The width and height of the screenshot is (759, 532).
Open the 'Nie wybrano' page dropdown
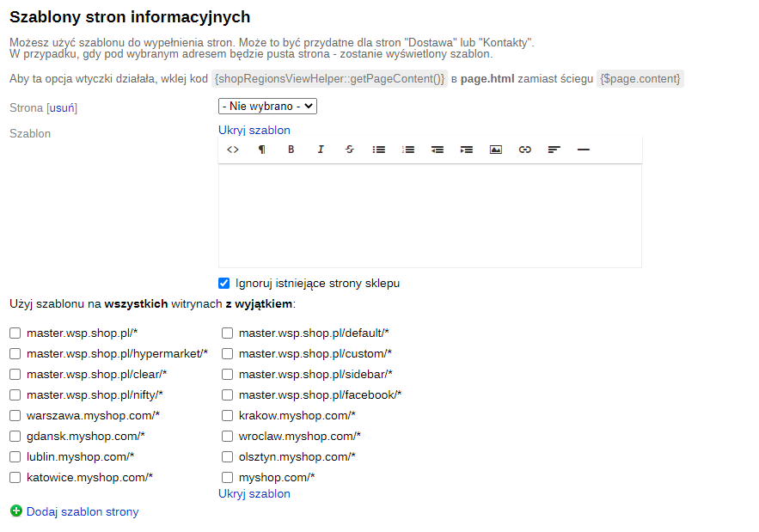point(268,107)
